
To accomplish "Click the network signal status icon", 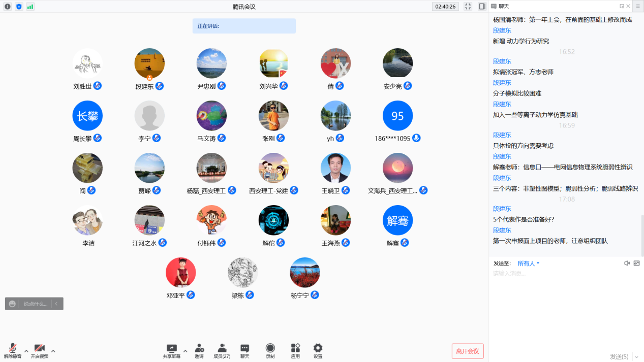I will (30, 7).
